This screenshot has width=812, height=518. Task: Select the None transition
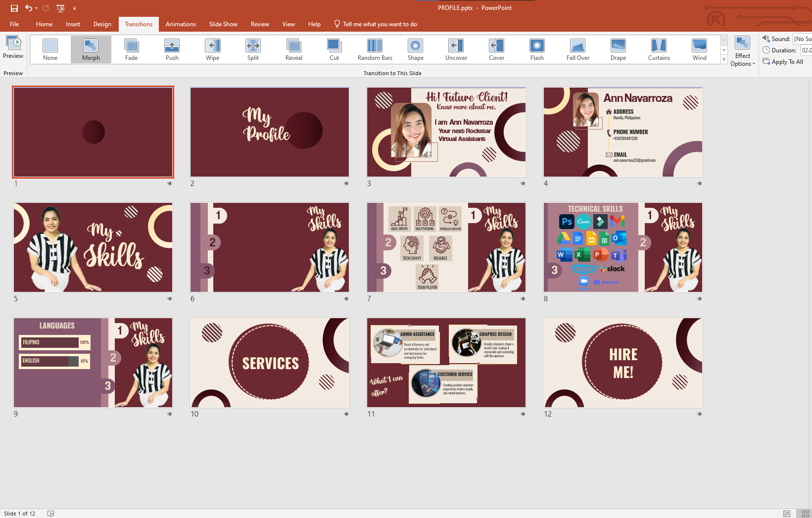[50, 50]
